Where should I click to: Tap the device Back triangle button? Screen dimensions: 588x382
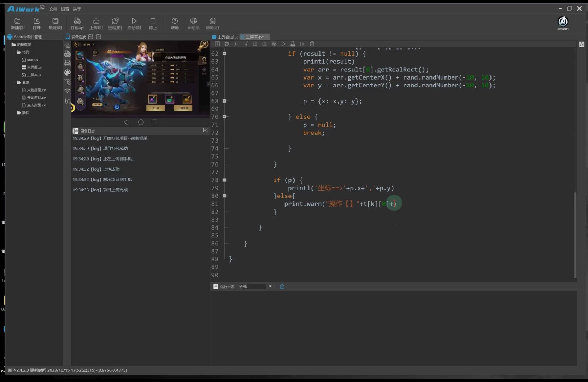[x=126, y=122]
